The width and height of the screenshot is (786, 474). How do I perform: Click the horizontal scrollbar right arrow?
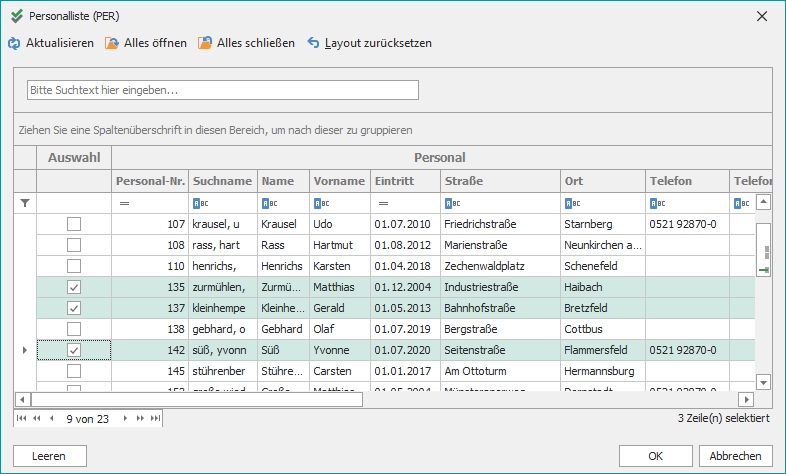[746, 399]
